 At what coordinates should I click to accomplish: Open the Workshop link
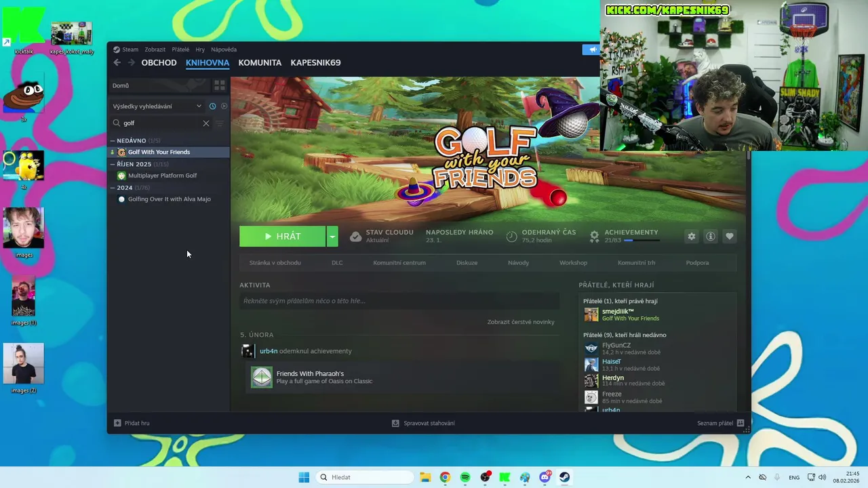[x=573, y=263]
